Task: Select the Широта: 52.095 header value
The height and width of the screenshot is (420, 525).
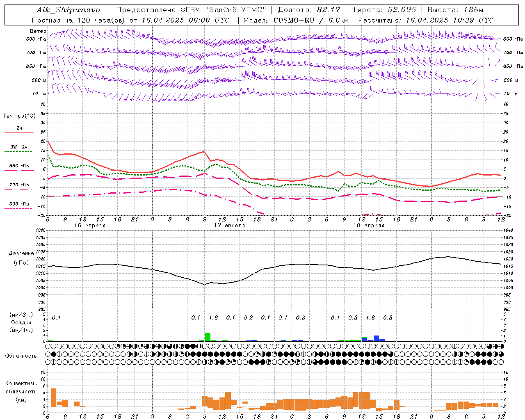Action: pos(383,10)
